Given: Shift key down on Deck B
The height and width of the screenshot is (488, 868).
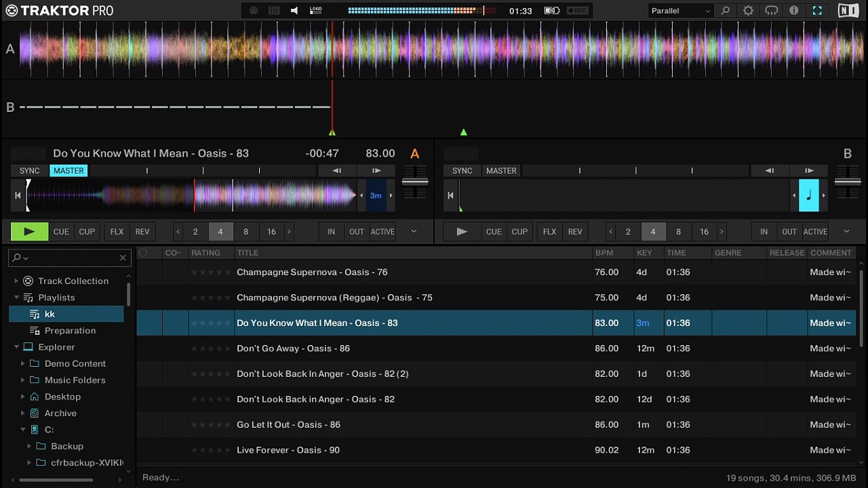Looking at the screenshot, I should [x=794, y=196].
